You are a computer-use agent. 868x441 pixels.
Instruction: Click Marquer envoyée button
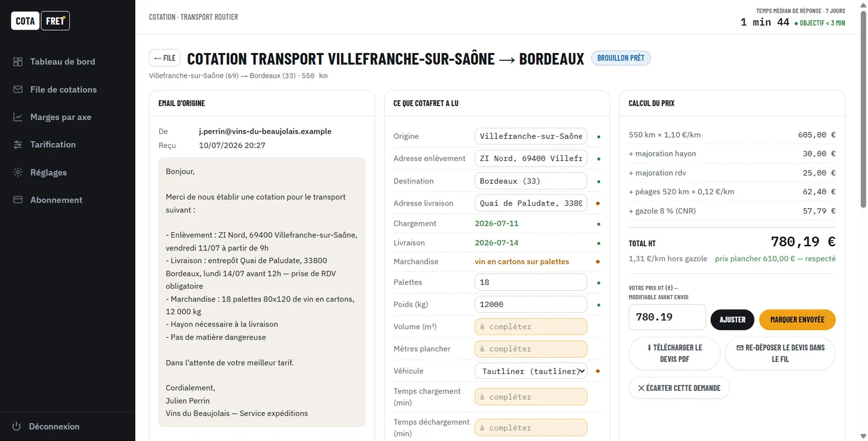(x=797, y=320)
